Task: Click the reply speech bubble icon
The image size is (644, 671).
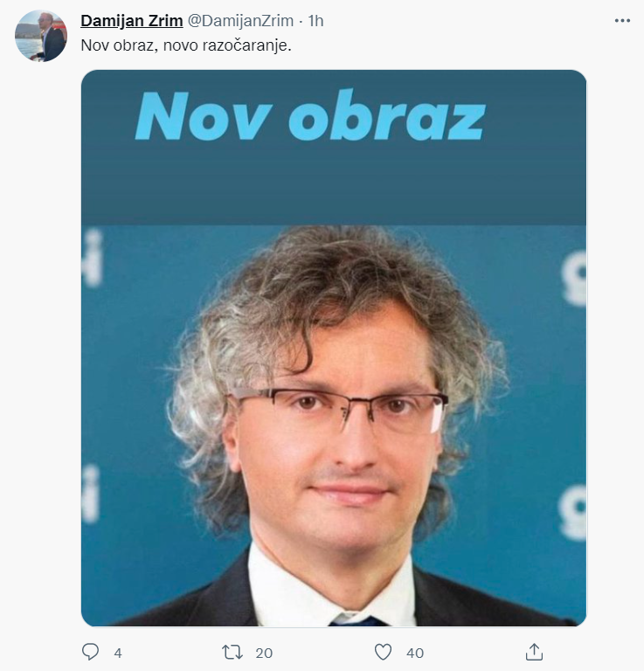Action: [x=90, y=652]
